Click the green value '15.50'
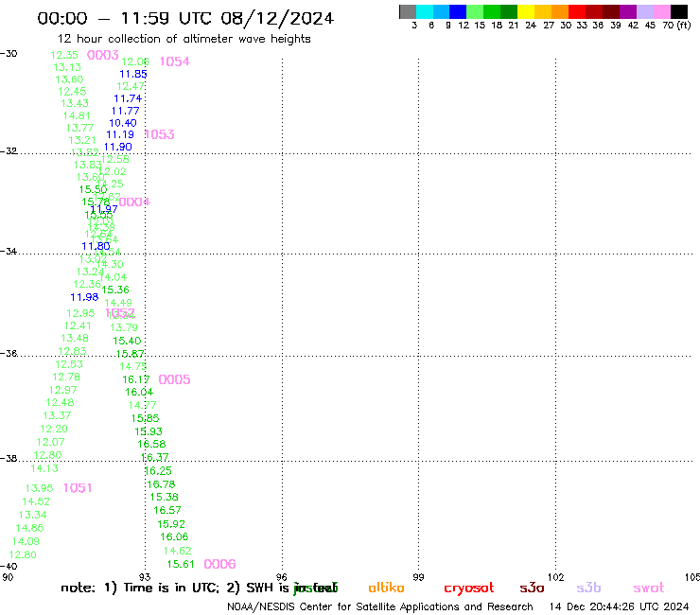The image size is (700, 615). 93,189
